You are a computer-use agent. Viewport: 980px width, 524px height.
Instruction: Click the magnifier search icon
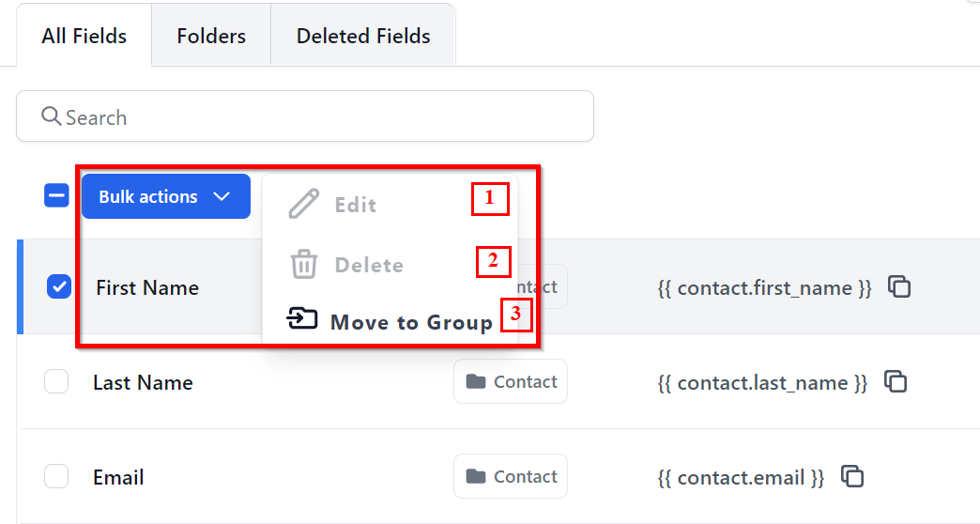52,116
